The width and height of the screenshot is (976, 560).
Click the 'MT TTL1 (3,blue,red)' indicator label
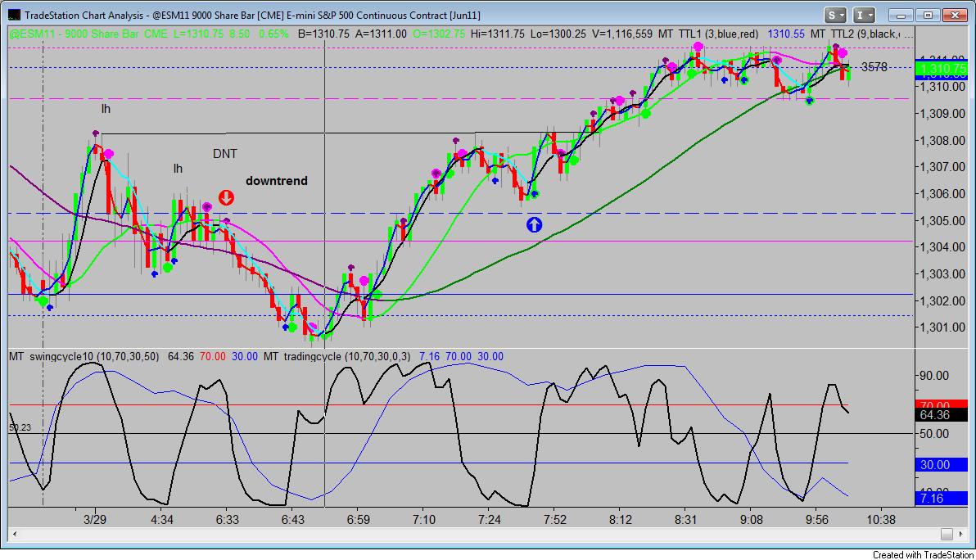(x=708, y=34)
